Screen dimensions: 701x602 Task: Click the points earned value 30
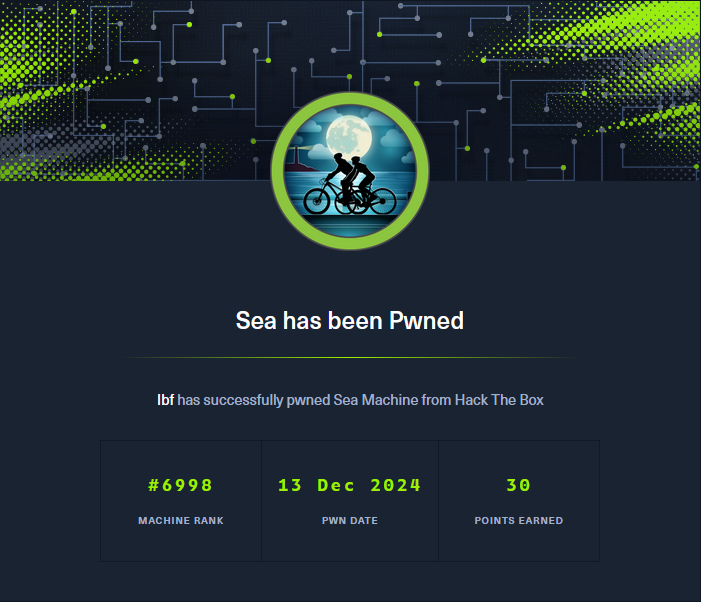(x=519, y=485)
